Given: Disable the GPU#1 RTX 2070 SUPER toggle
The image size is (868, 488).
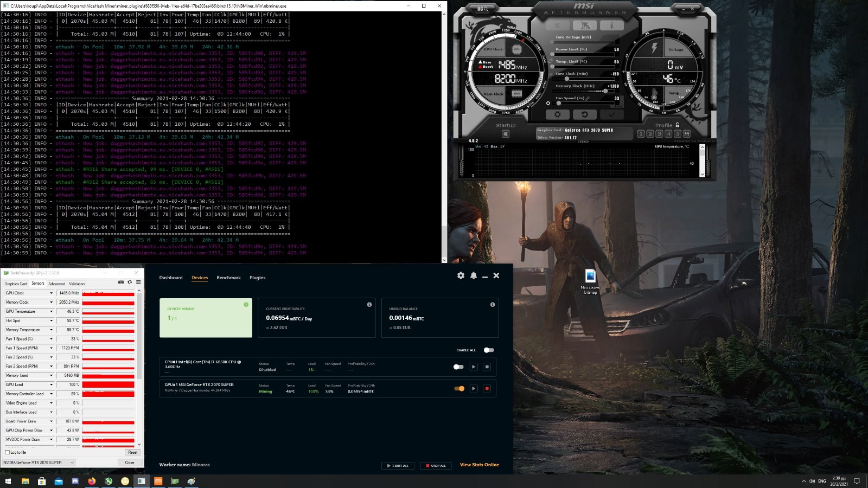Looking at the screenshot, I should pos(459,389).
